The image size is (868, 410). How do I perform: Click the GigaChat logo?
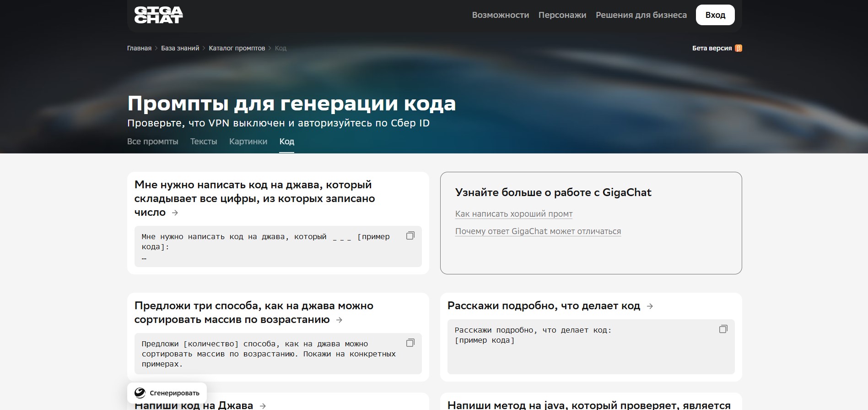click(x=158, y=15)
